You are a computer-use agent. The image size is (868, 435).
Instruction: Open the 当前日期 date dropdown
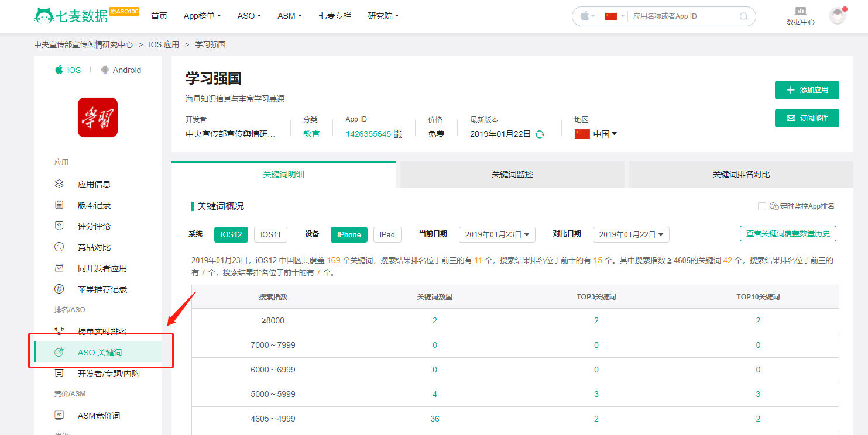click(497, 234)
